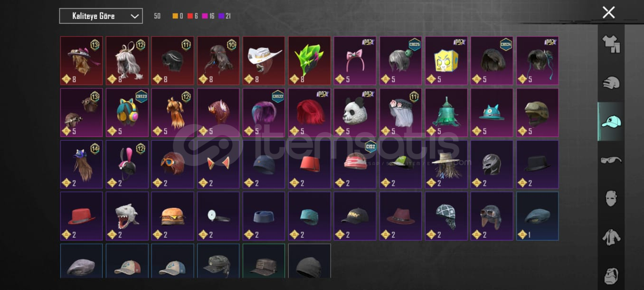This screenshot has width=644, height=290.
Task: Pick the cat-ear headphones with CBS23 badge
Action: pos(127,113)
